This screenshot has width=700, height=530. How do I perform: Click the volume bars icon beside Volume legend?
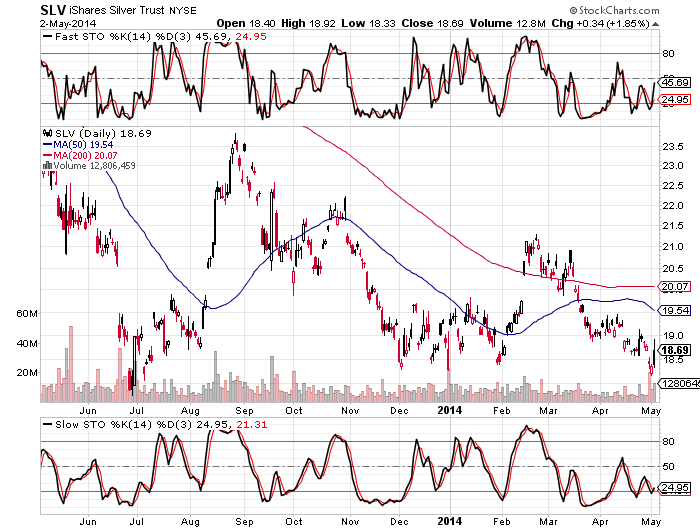[47, 166]
